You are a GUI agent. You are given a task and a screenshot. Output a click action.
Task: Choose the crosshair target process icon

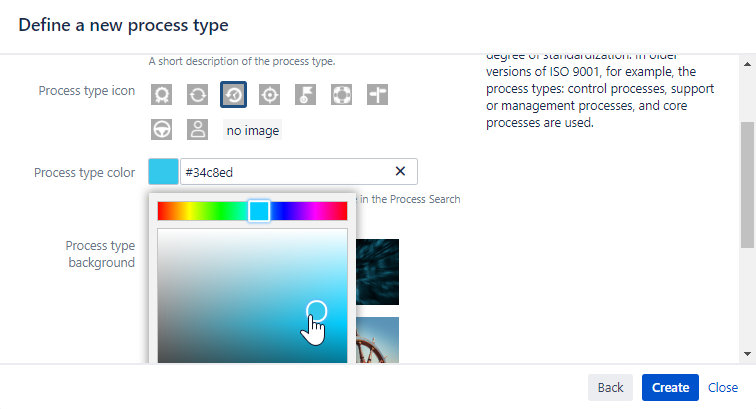point(269,95)
